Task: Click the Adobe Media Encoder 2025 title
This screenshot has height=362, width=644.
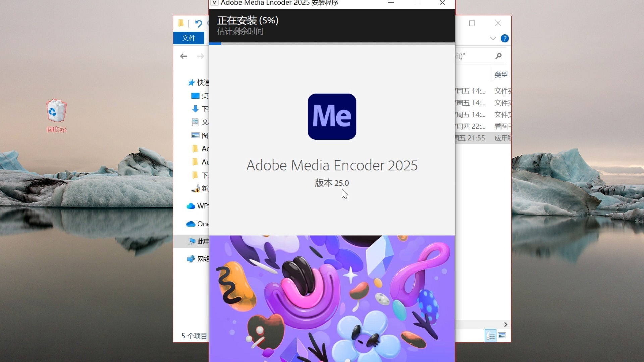Action: [x=332, y=165]
